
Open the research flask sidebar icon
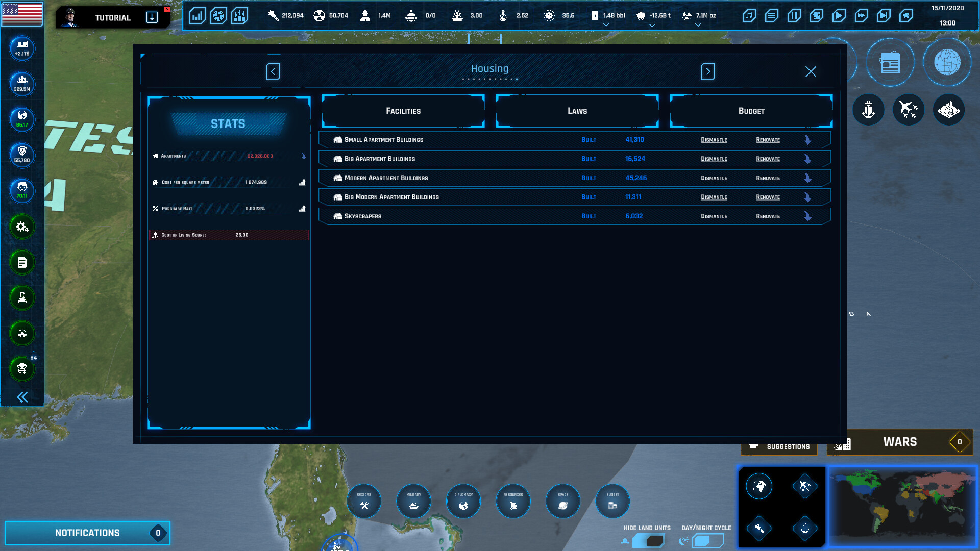[x=22, y=298]
